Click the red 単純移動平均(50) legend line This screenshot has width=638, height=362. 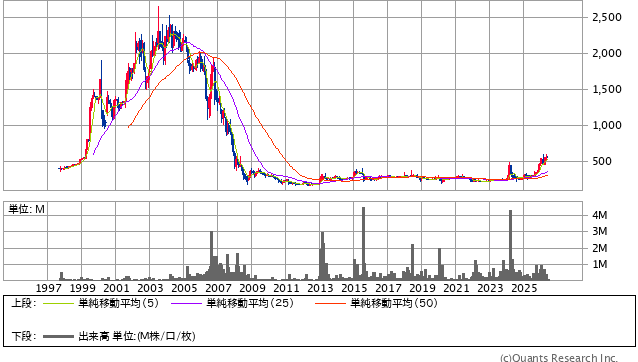tap(330, 303)
